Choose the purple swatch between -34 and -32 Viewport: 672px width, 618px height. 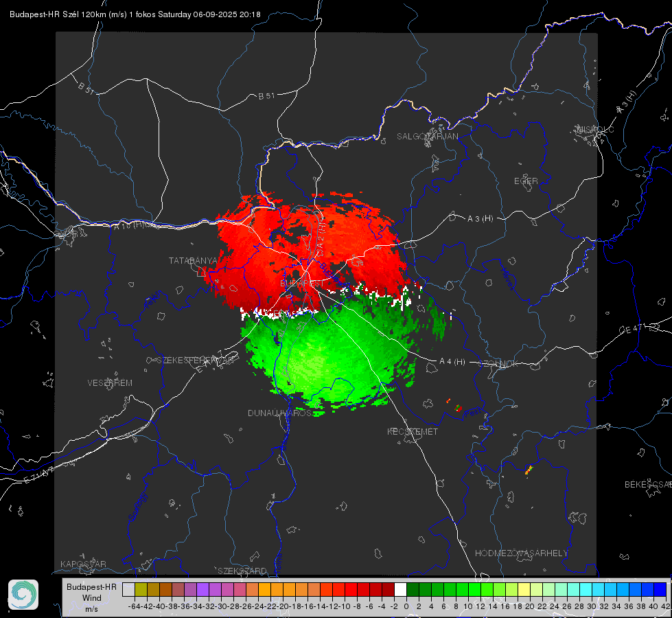[202, 589]
